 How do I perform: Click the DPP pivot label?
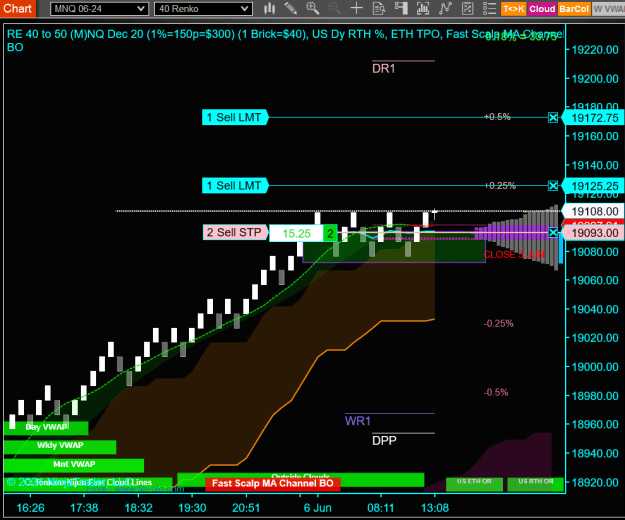(384, 441)
